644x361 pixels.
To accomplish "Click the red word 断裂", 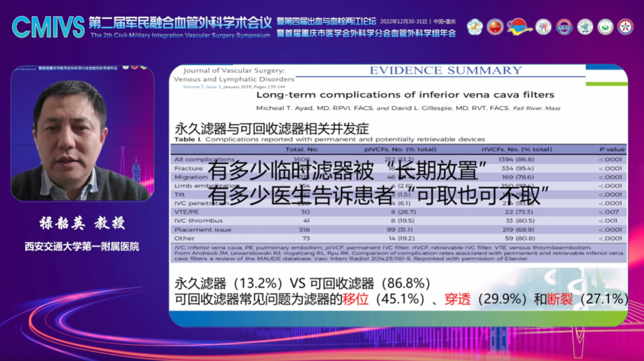I will (559, 299).
